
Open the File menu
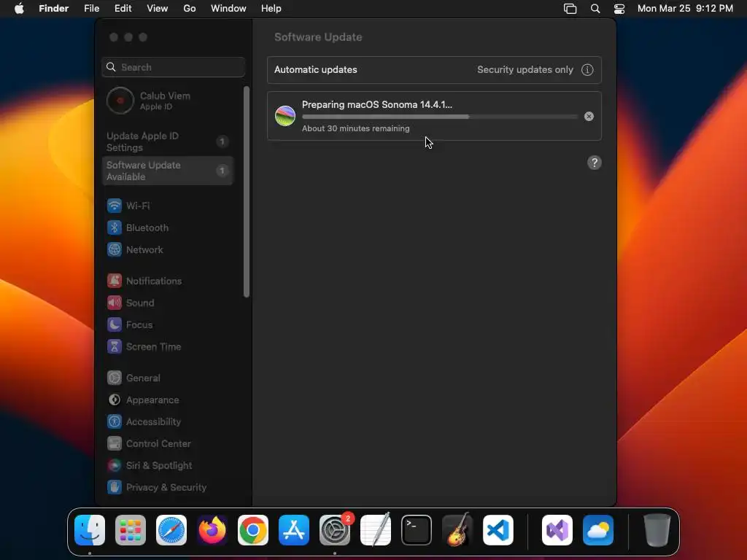point(91,9)
